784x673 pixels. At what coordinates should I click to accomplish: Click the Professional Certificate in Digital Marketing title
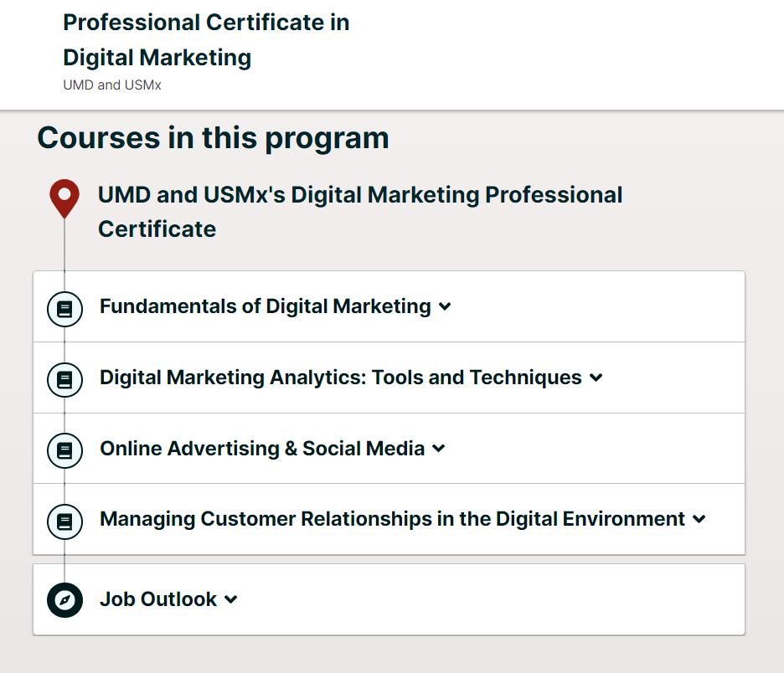coord(206,39)
